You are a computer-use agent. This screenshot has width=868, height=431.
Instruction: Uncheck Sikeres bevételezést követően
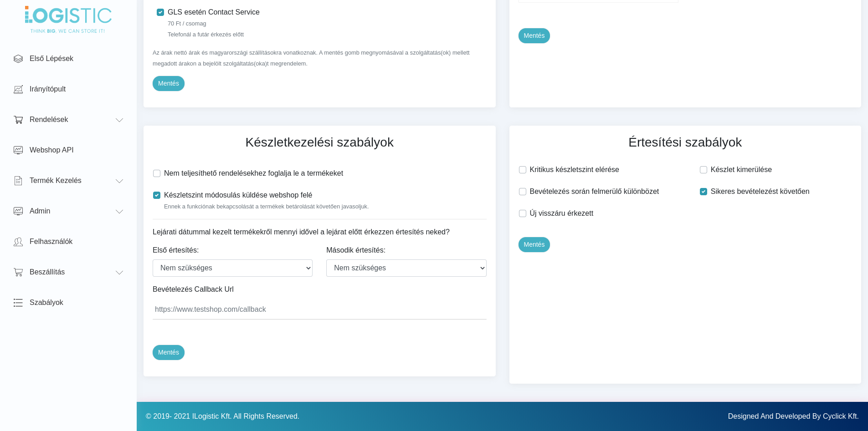(x=704, y=192)
